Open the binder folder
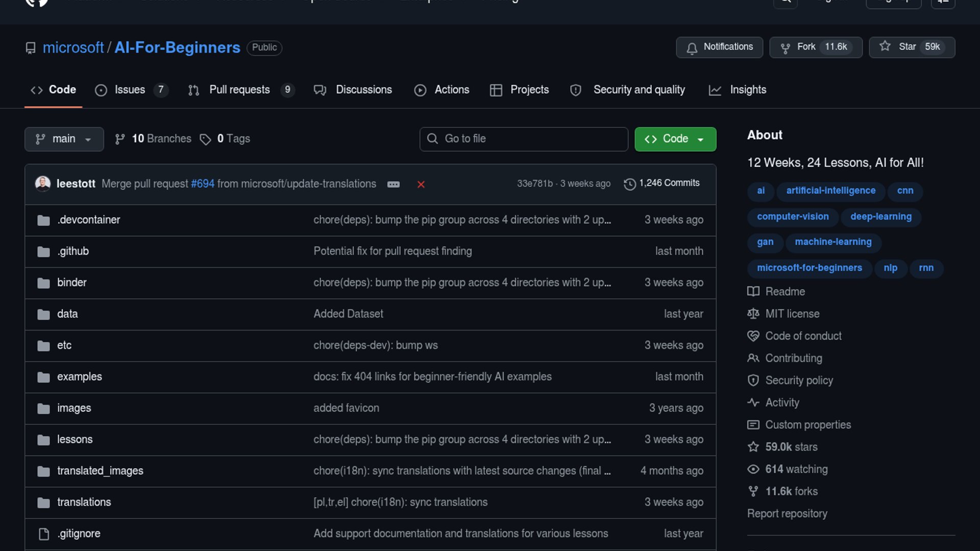Screen dimensions: 980x551 71,283
